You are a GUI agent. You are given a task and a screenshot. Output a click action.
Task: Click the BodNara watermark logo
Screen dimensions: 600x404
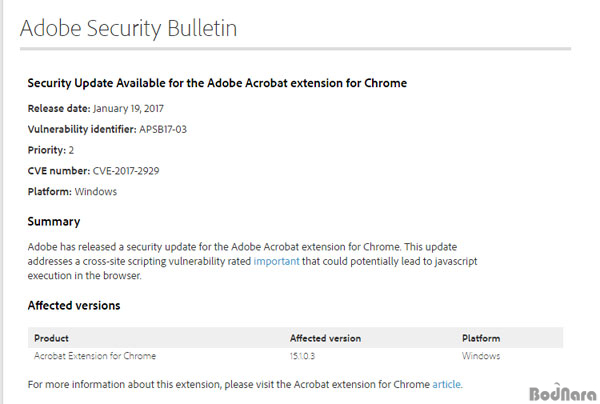click(563, 393)
